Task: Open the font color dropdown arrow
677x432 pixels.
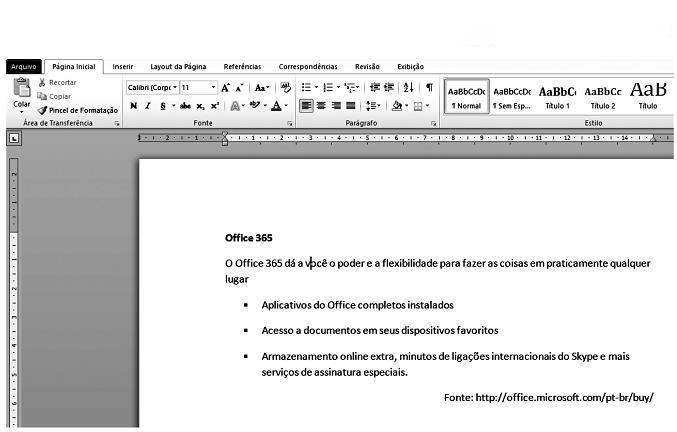Action: (286, 106)
